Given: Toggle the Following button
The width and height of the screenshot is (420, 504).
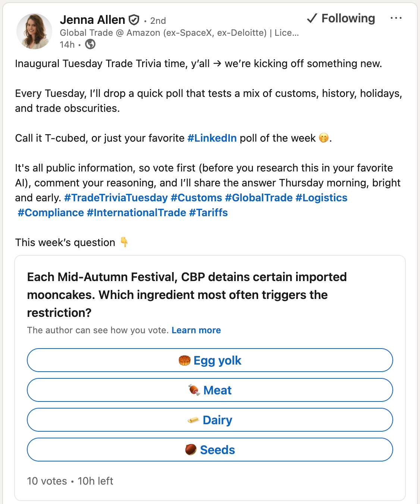Looking at the screenshot, I should click(341, 18).
